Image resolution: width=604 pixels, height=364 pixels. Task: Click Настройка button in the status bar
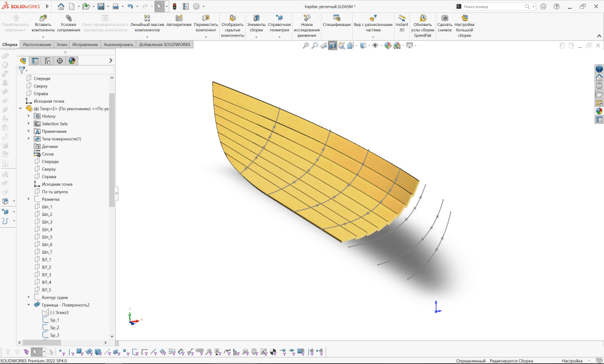(572, 360)
